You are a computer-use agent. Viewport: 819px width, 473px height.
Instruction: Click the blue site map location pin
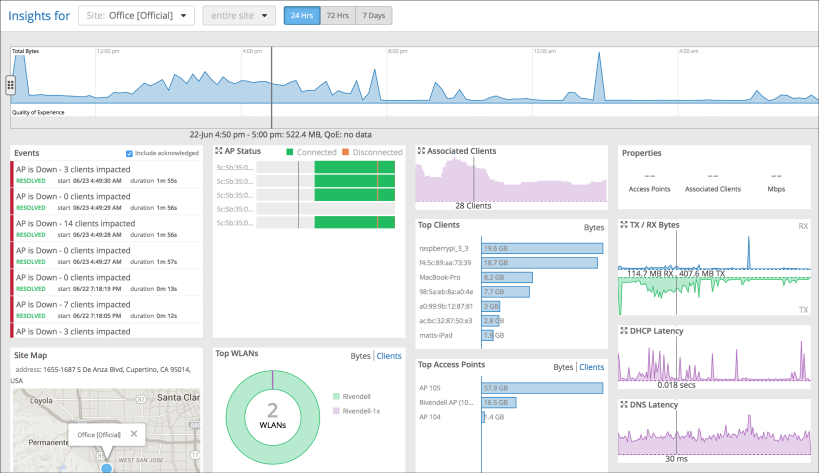coord(107,468)
